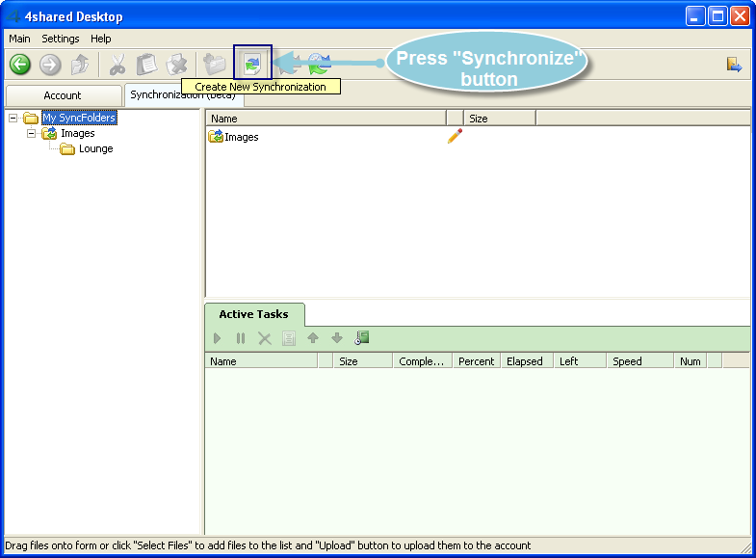Switch to the Account tab

pyautogui.click(x=64, y=95)
